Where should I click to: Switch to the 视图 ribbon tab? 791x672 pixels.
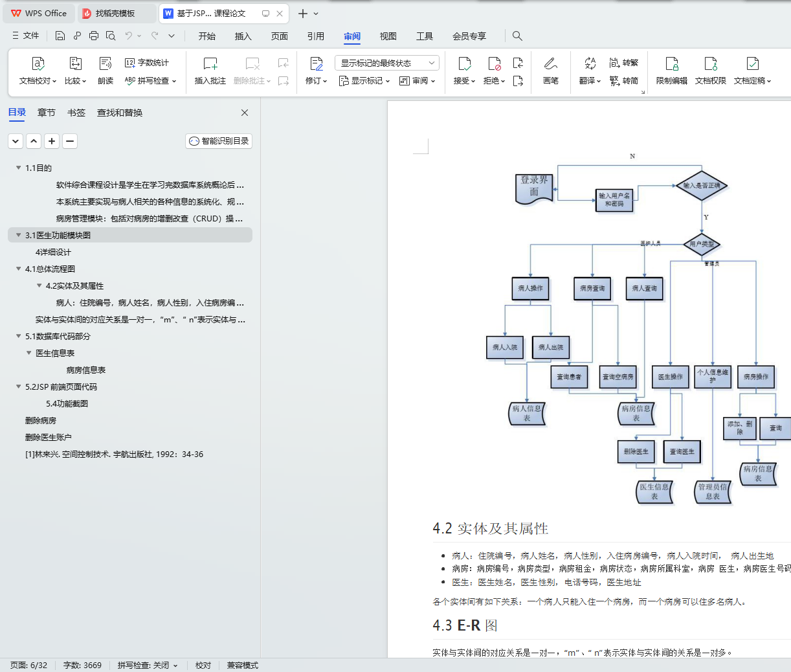[388, 36]
